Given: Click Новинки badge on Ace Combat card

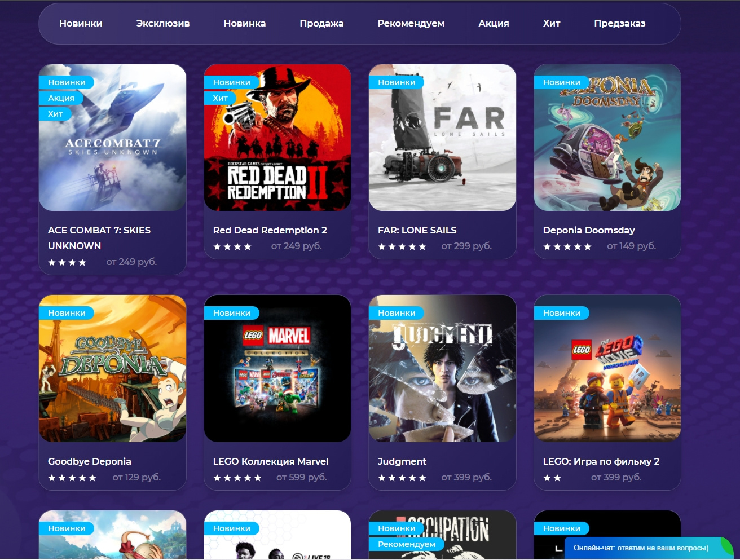Looking at the screenshot, I should tap(67, 82).
